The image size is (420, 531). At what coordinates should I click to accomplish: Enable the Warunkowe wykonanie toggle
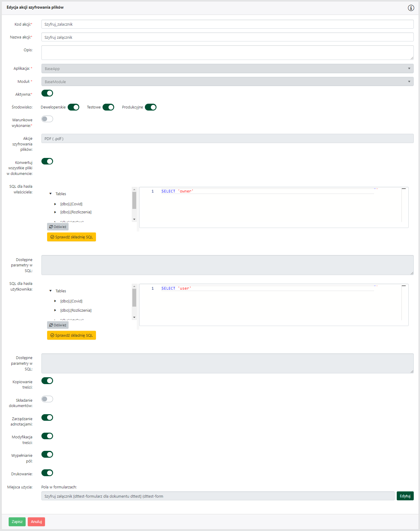(47, 119)
